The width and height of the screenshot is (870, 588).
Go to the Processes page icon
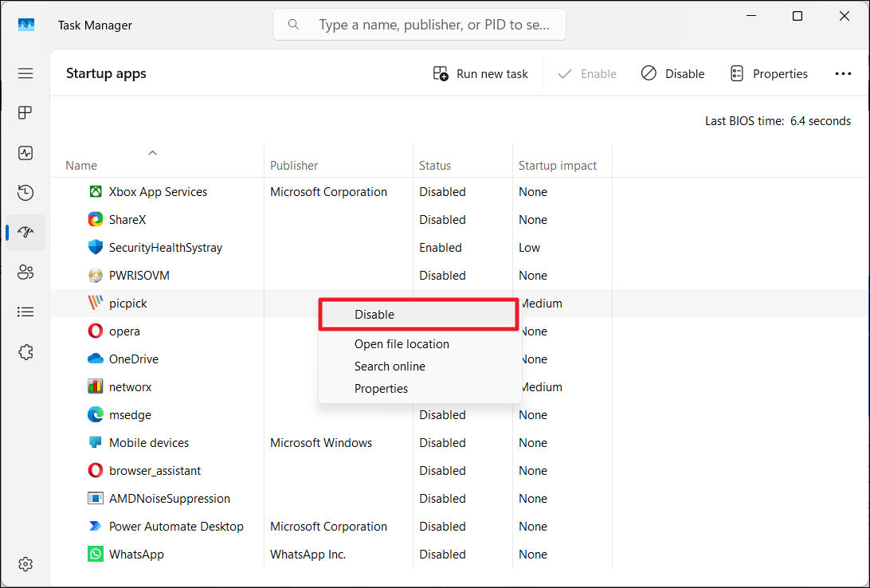click(25, 112)
